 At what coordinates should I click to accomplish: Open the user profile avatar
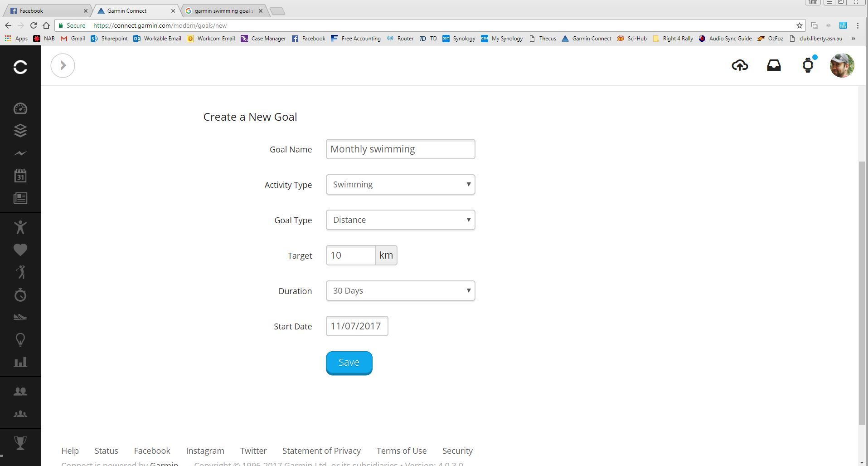click(842, 65)
